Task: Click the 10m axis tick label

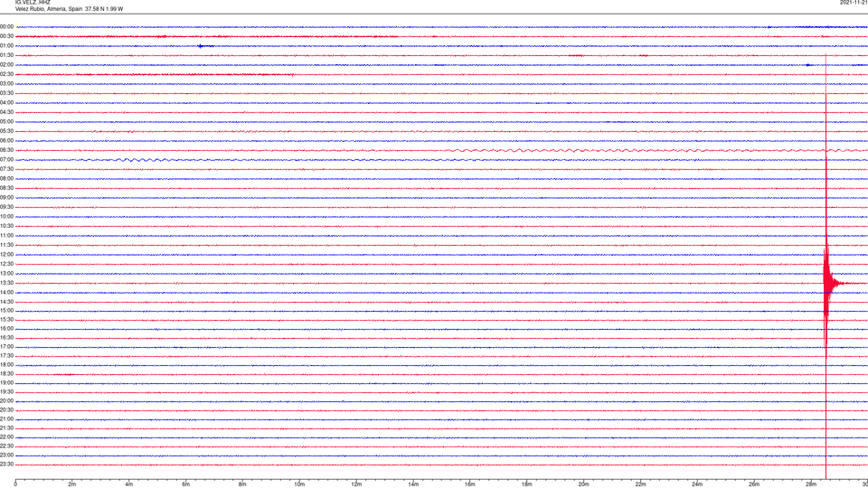Action: click(299, 484)
